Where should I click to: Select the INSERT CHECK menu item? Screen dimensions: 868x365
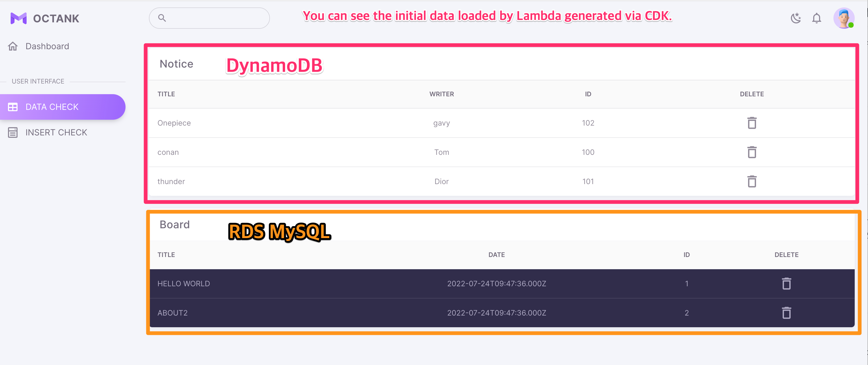(x=55, y=132)
